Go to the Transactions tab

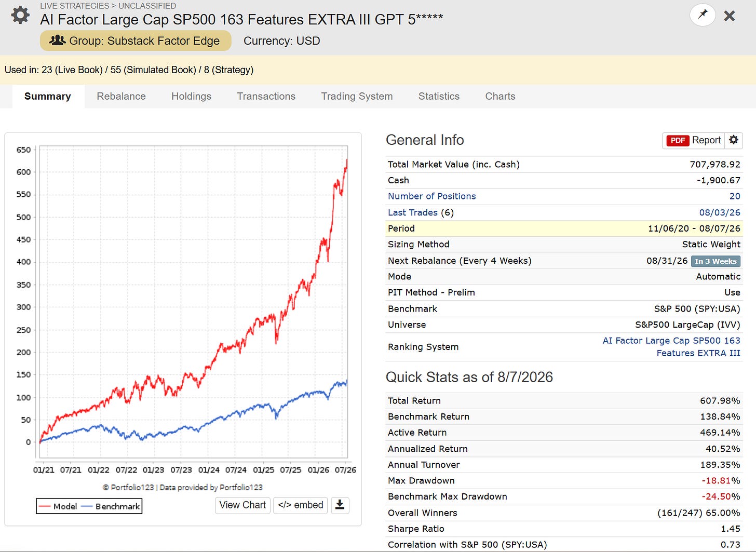click(x=266, y=96)
